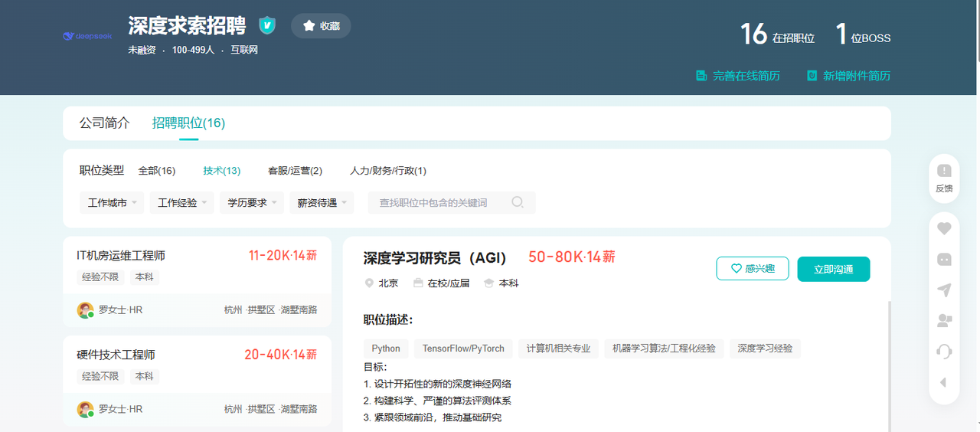The height and width of the screenshot is (432, 980).
Task: Open the 反馈 feedback icon in sidebar
Action: tap(944, 178)
